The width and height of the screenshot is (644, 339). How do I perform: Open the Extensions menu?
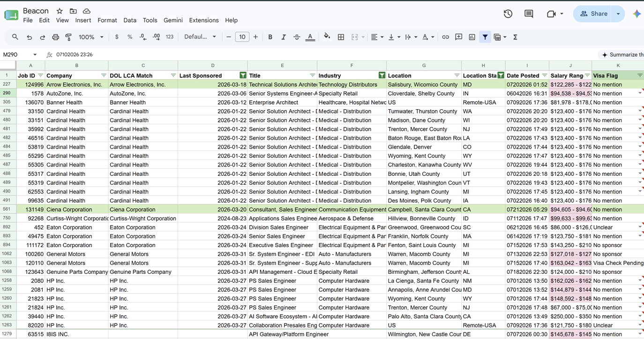coord(204,21)
